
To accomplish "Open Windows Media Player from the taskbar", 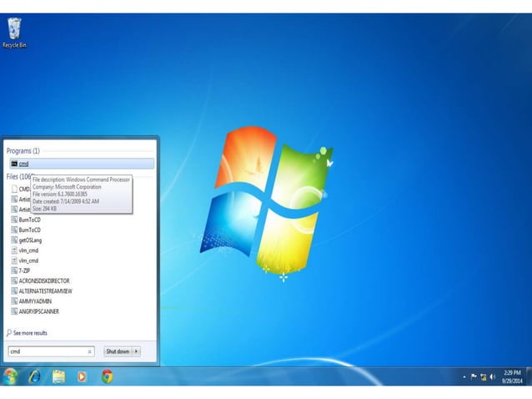I will [82, 376].
